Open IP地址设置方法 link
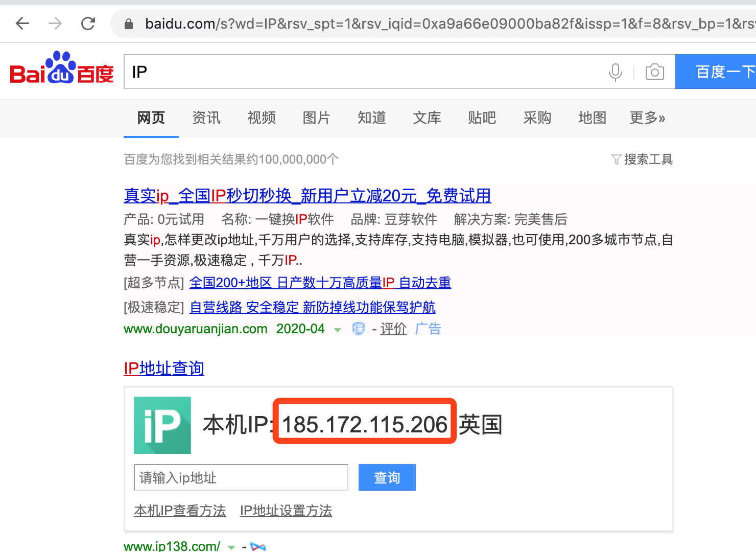Viewport: 756px width, 552px height. click(x=286, y=511)
